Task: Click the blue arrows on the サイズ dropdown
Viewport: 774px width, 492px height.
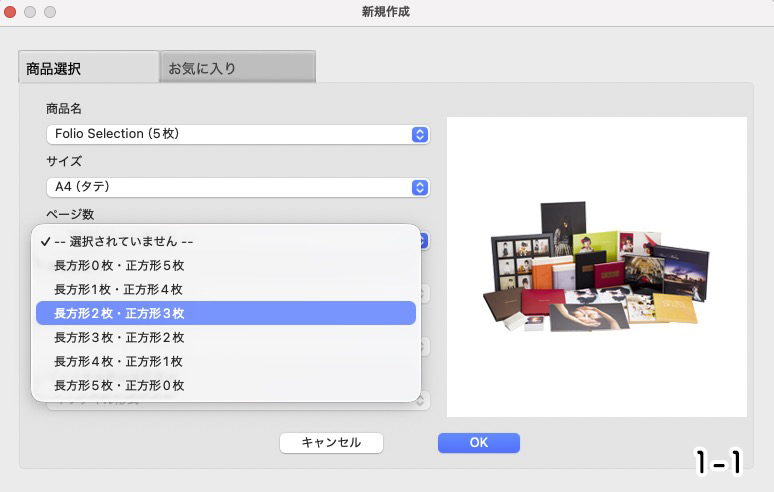Action: [x=420, y=187]
